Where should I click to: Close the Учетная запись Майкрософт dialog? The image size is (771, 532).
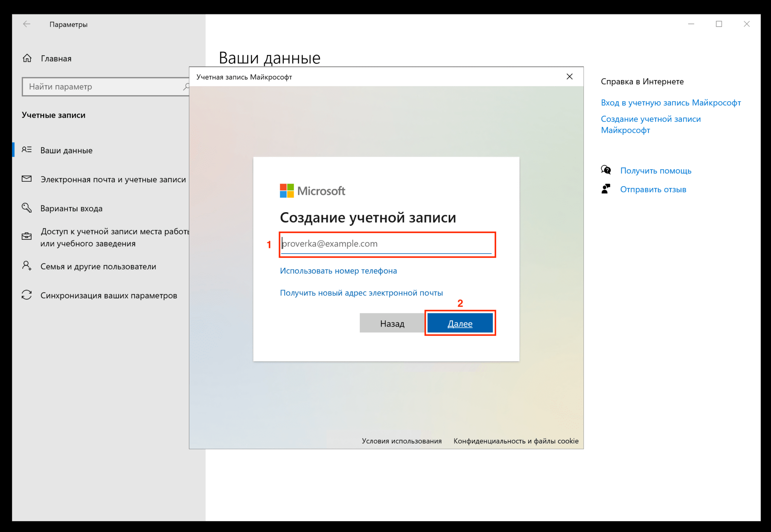pyautogui.click(x=570, y=77)
